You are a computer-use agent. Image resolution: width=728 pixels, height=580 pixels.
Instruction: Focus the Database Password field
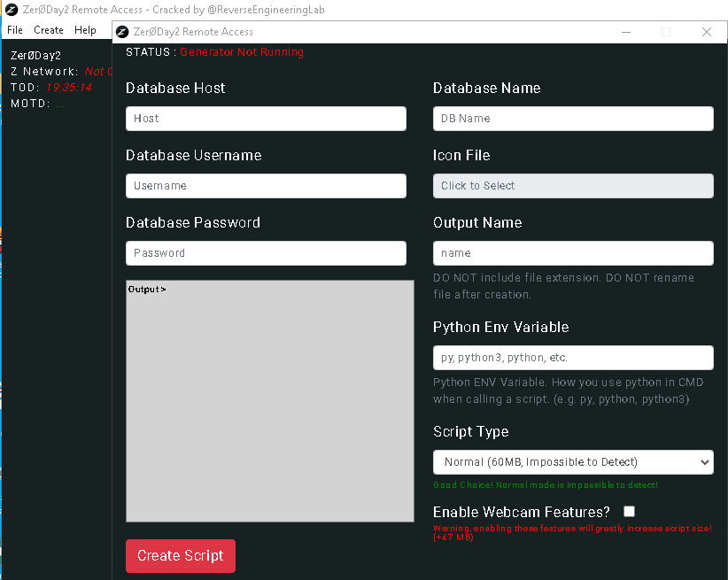pyautogui.click(x=266, y=253)
